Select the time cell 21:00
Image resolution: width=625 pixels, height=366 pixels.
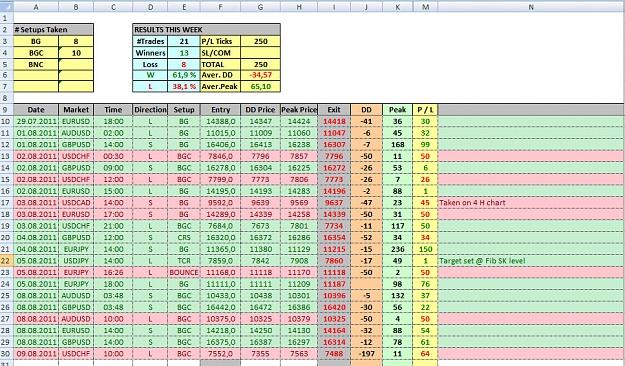click(x=113, y=226)
